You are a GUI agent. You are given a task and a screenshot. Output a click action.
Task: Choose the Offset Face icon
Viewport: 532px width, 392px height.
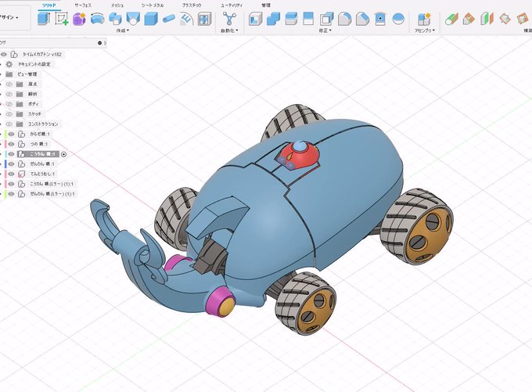pyautogui.click(x=291, y=19)
